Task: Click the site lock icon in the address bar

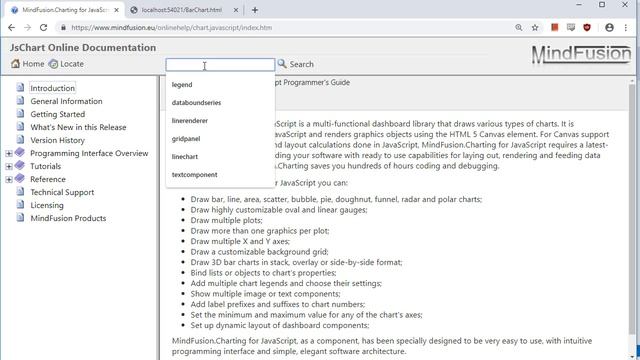Action: (63, 27)
